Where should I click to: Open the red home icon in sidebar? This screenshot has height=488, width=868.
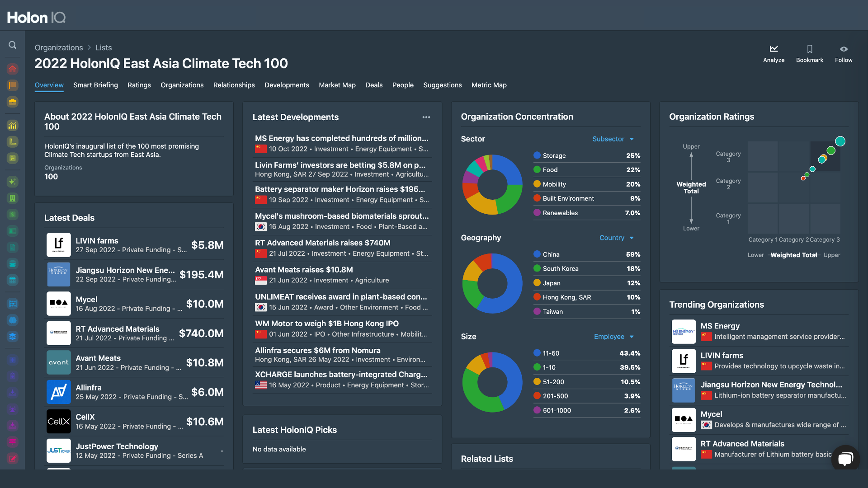pyautogui.click(x=13, y=69)
